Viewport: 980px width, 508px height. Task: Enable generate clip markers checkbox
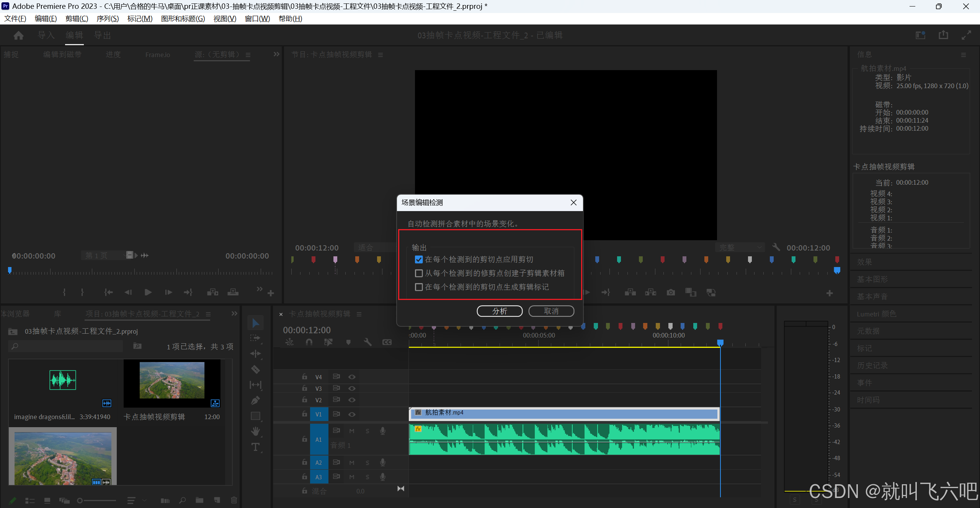pos(419,287)
